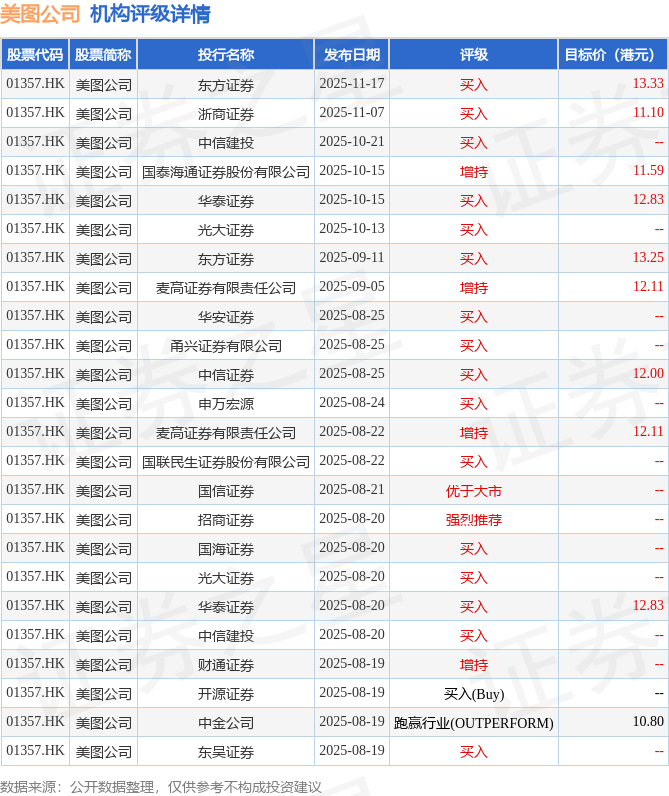Click target price 12.00
Screen dimensions: 669x796
pos(648,373)
